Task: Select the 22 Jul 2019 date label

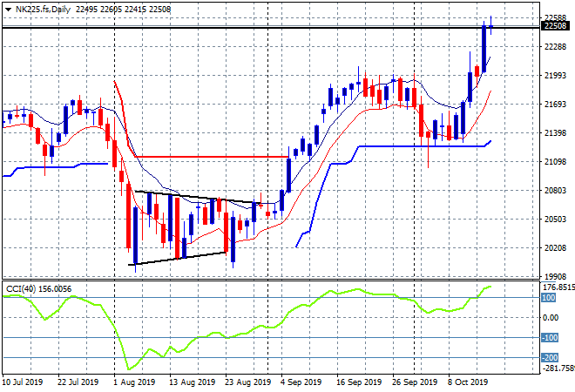Action: pos(78,382)
